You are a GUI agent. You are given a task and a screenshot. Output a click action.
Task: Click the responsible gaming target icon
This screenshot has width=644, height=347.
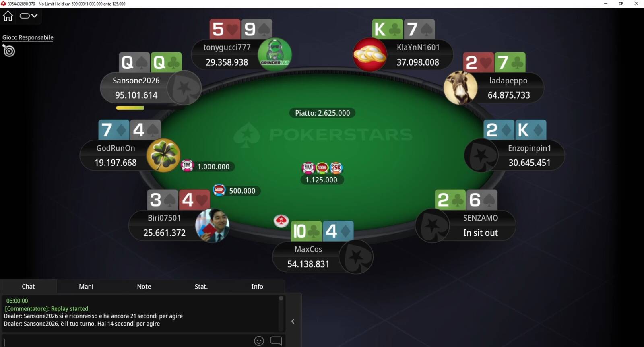[x=9, y=51]
